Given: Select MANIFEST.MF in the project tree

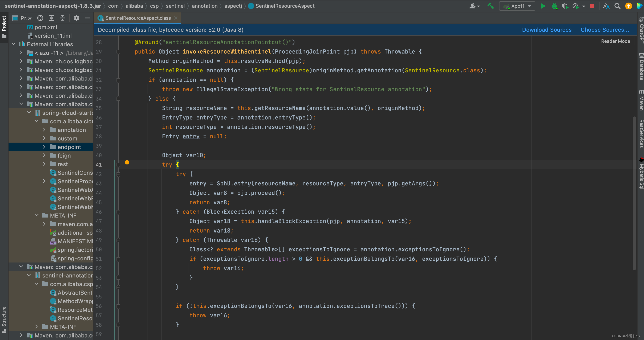Looking at the screenshot, I should pyautogui.click(x=75, y=241).
